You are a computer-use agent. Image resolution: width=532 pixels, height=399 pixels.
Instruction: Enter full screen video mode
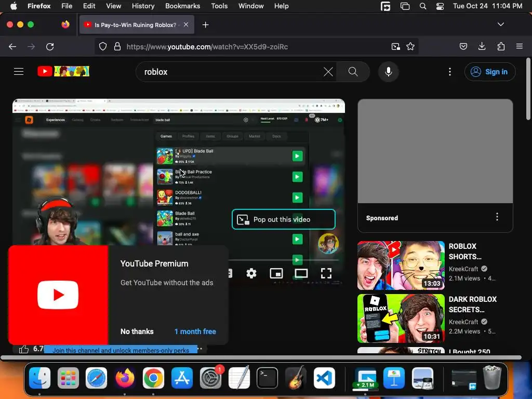point(326,273)
